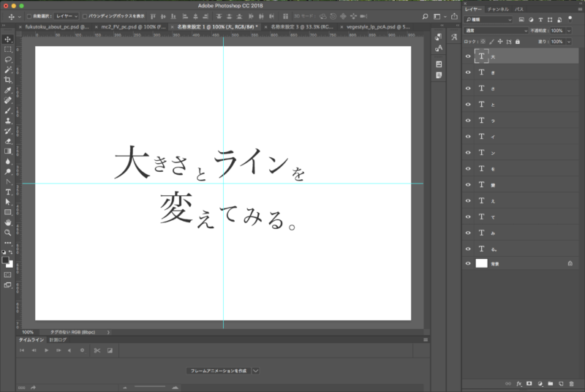The image size is (585, 392).
Task: Hide the 大 text layer
Action: 468,56
